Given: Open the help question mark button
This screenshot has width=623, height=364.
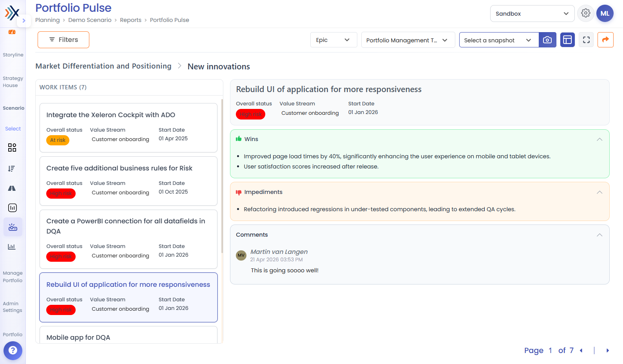Looking at the screenshot, I should tap(13, 350).
